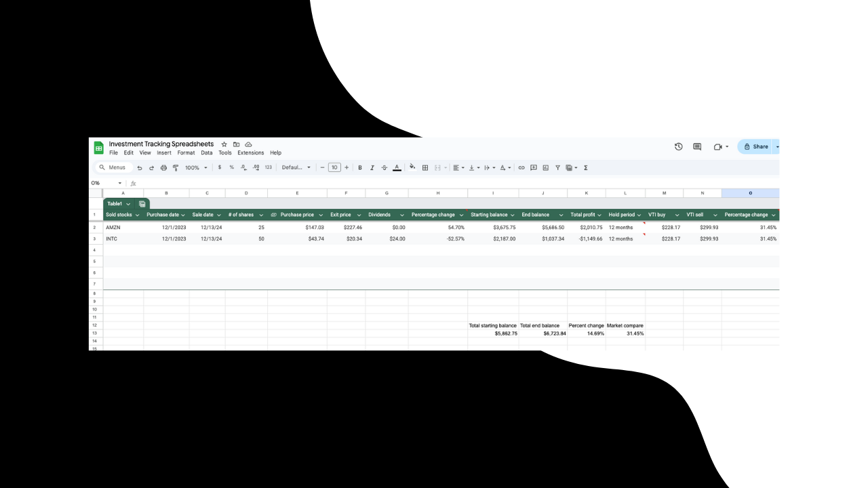Open version history
The width and height of the screenshot is (868, 488).
678,146
